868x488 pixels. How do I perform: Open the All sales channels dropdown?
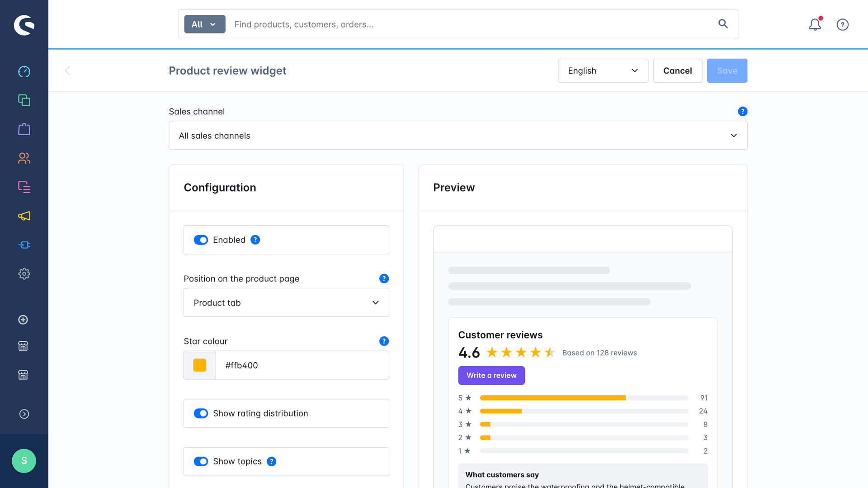pos(458,136)
